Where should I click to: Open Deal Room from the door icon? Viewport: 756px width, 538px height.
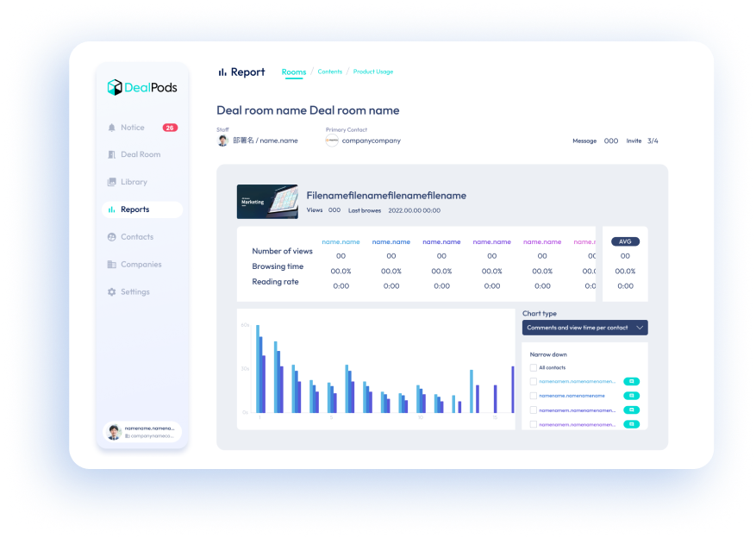point(111,155)
